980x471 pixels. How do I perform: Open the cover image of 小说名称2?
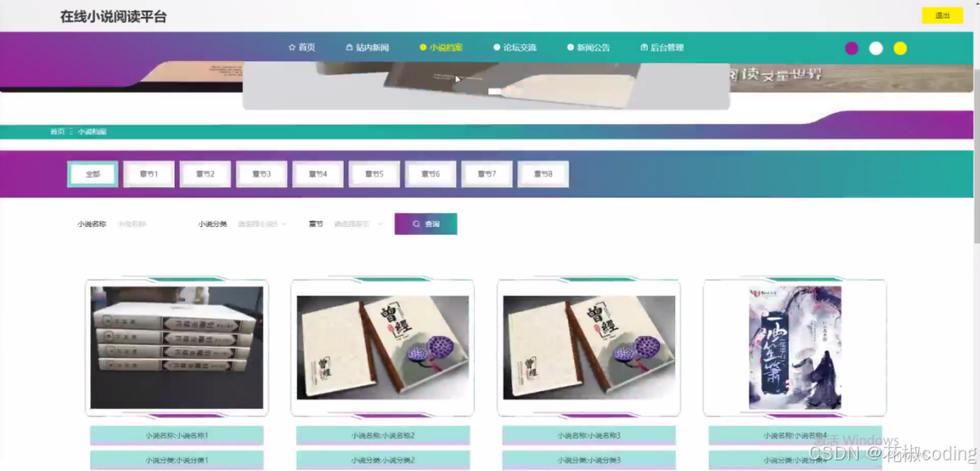click(383, 348)
